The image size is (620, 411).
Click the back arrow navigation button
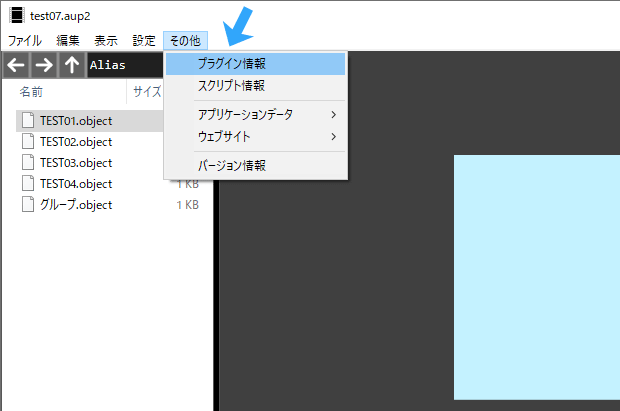tap(16, 66)
